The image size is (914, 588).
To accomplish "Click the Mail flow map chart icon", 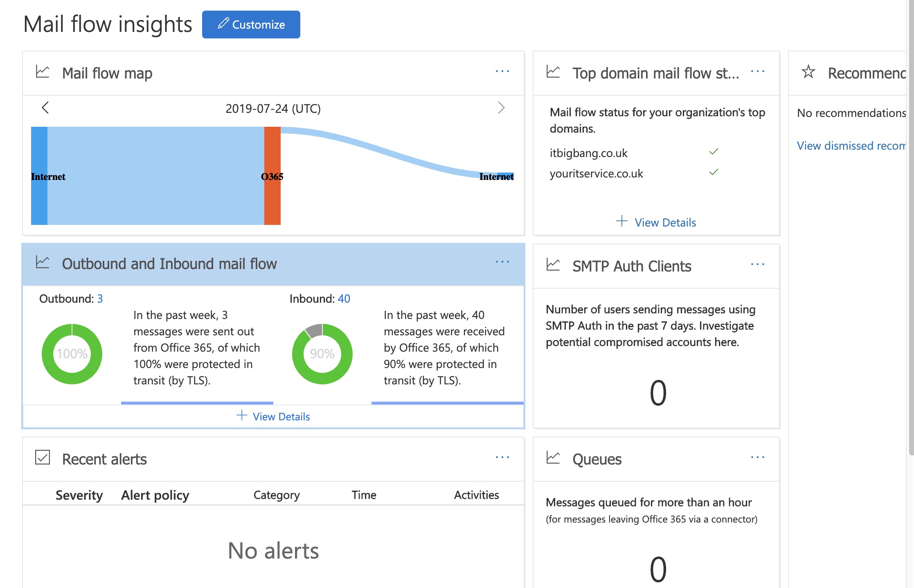I will (x=43, y=72).
